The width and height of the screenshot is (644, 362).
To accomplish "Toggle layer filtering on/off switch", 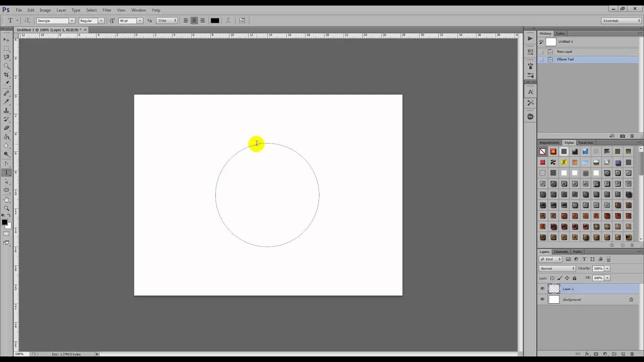I will point(608,259).
